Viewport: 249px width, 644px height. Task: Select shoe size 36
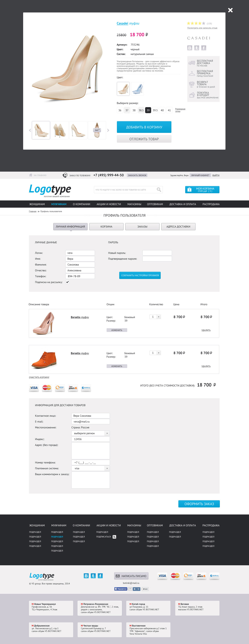[120, 110]
